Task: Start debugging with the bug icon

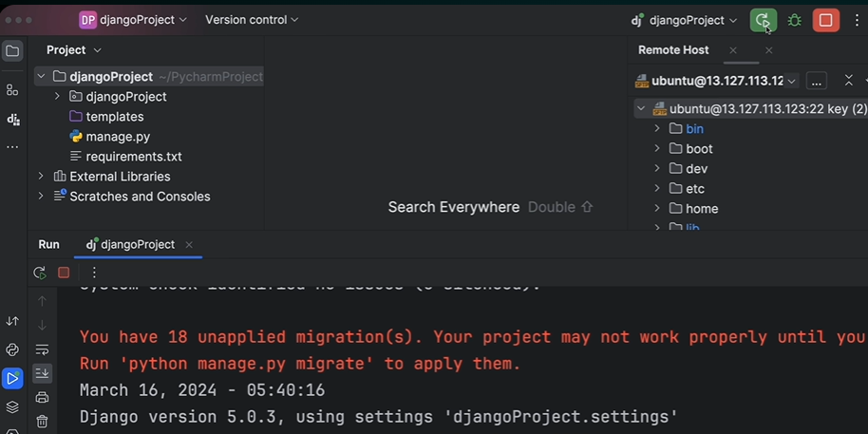Action: click(x=794, y=21)
